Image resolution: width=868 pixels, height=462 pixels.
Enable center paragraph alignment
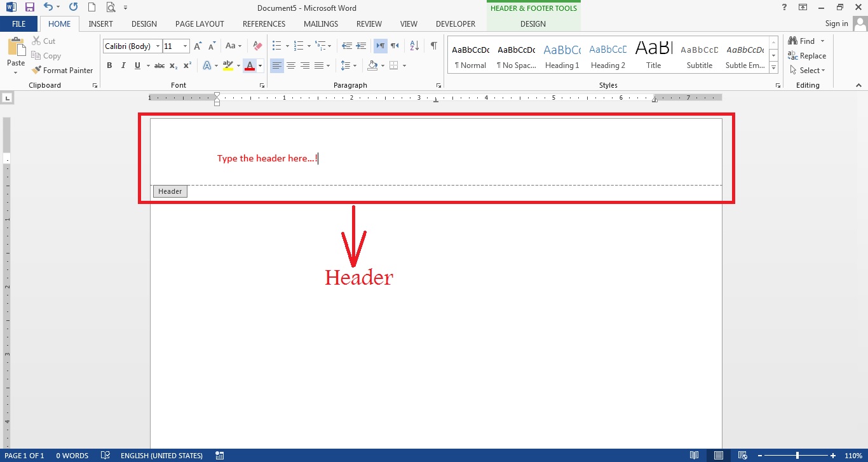(x=290, y=65)
